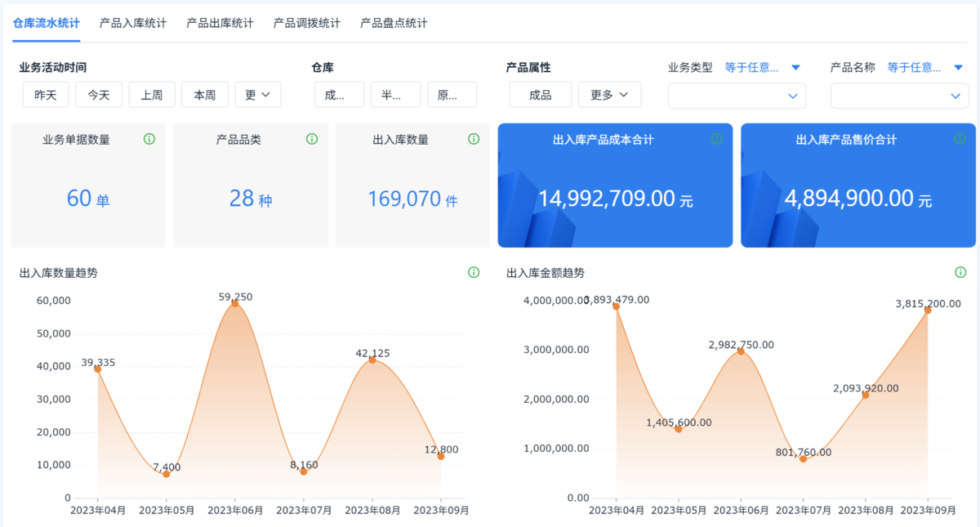The width and height of the screenshot is (980, 527).
Task: Show info for 出入库产品售价合计 card
Action: [960, 139]
